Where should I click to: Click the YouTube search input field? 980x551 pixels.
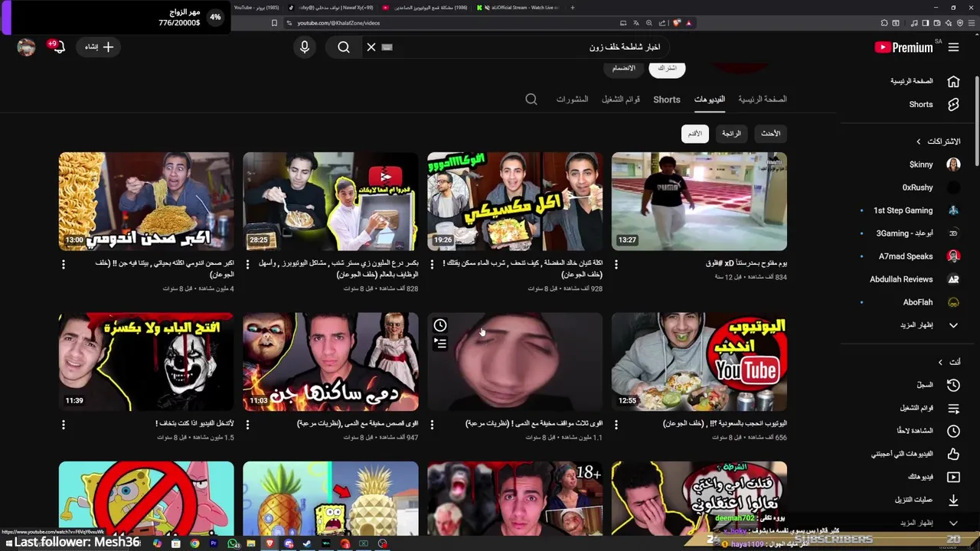tap(528, 47)
